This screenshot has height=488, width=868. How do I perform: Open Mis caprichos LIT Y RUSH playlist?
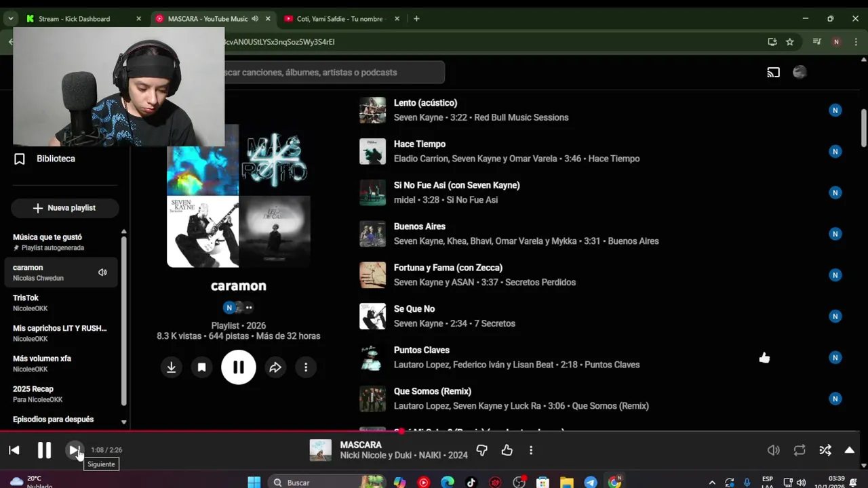pyautogui.click(x=61, y=333)
